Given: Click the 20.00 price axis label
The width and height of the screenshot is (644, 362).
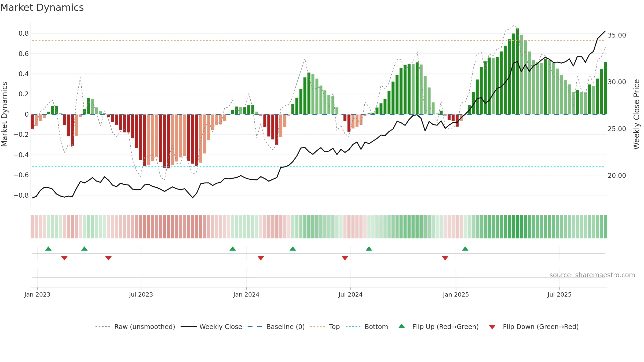Looking at the screenshot, I should pos(617,175).
